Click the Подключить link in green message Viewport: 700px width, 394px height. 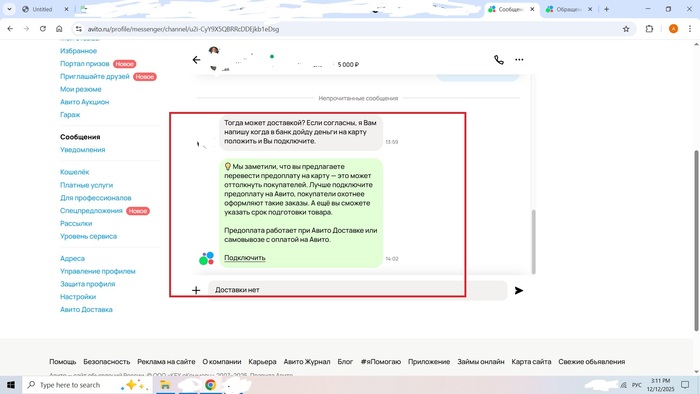pyautogui.click(x=245, y=258)
